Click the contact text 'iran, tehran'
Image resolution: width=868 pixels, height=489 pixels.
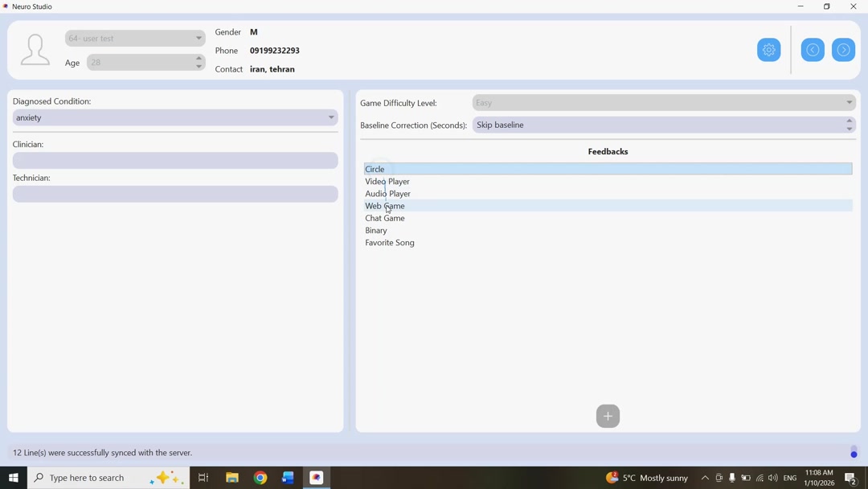[272, 69]
